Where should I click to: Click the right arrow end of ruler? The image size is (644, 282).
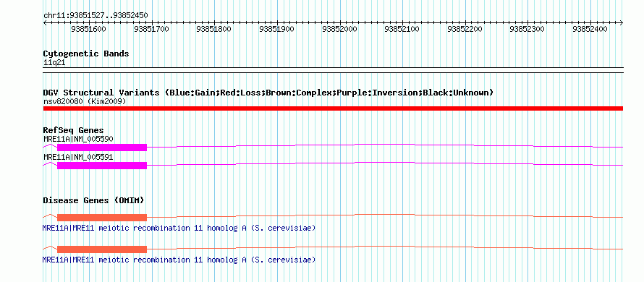tap(621, 23)
